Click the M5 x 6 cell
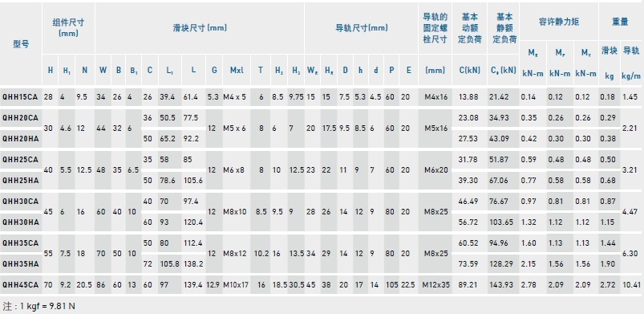The width and height of the screenshot is (644, 314). [234, 128]
